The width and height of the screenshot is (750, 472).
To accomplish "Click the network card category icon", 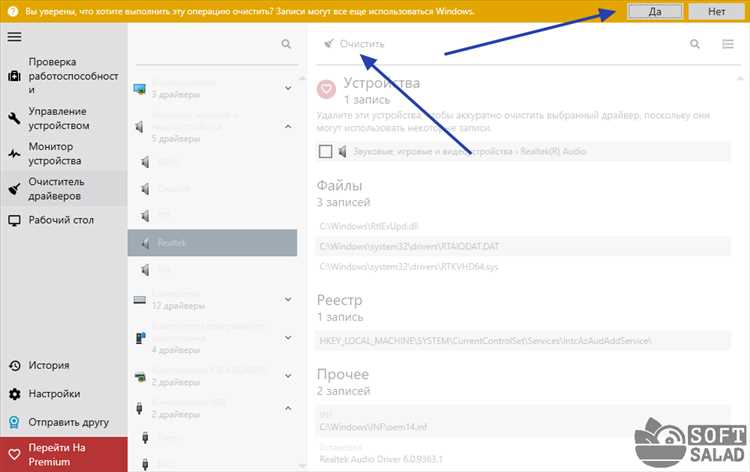I will 140,377.
